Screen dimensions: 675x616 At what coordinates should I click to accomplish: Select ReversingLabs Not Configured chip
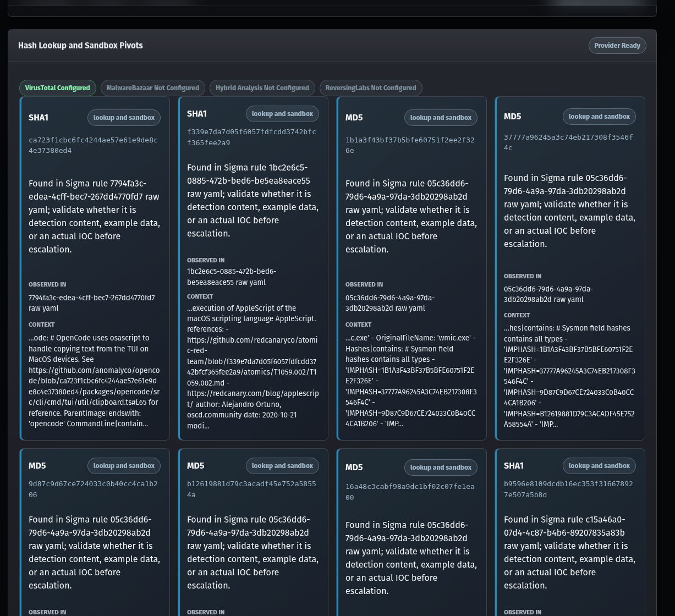point(371,88)
